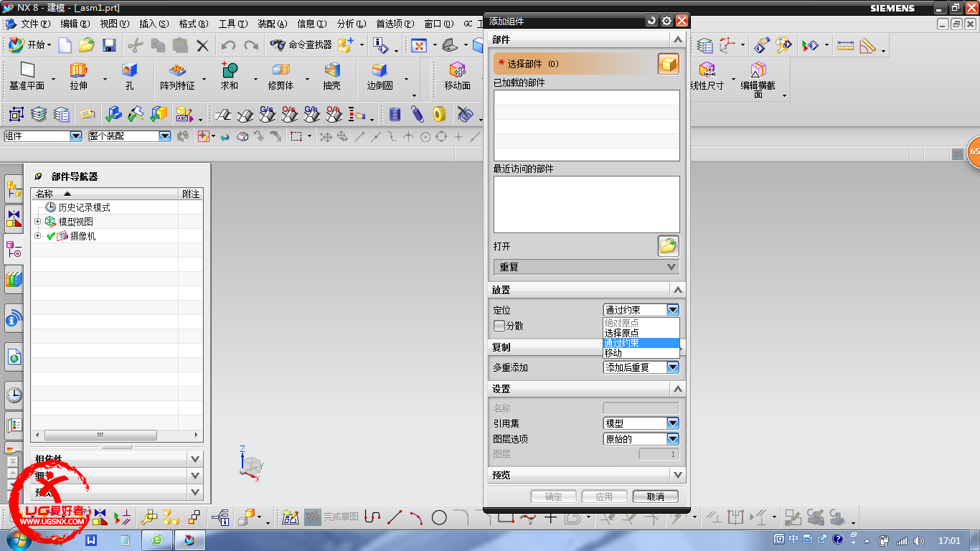Click the 附注 column header

pyautogui.click(x=191, y=194)
